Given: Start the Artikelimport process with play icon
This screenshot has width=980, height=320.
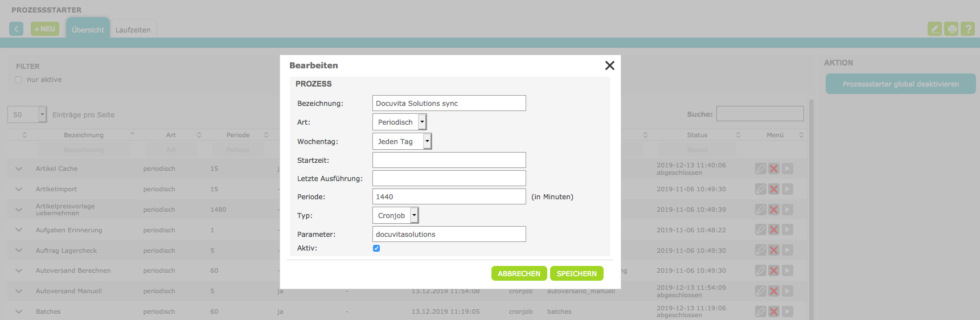Looking at the screenshot, I should 787,189.
